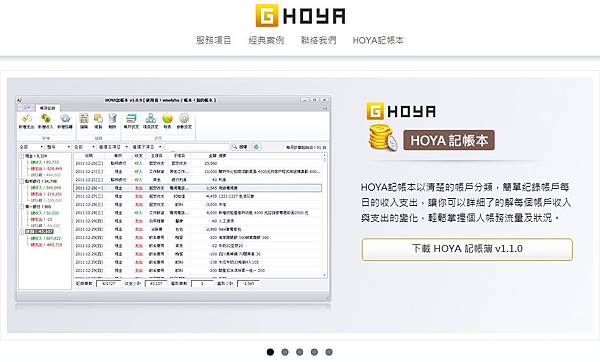This screenshot has width=600, height=362.
Task: Sort by the 日期 column header
Action: click(x=89, y=156)
